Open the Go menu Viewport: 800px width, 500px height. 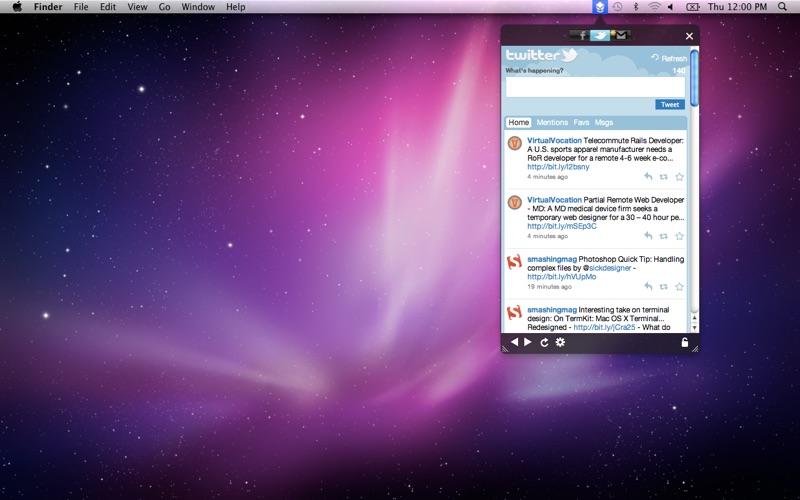click(x=164, y=7)
